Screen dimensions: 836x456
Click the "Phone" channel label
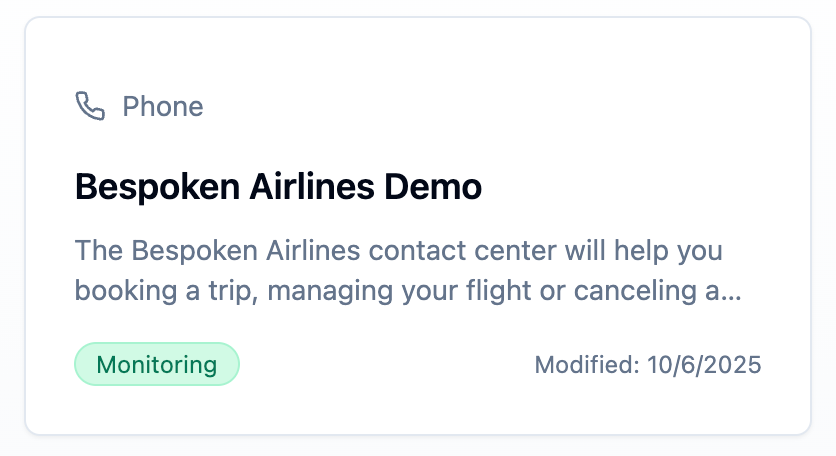click(163, 106)
